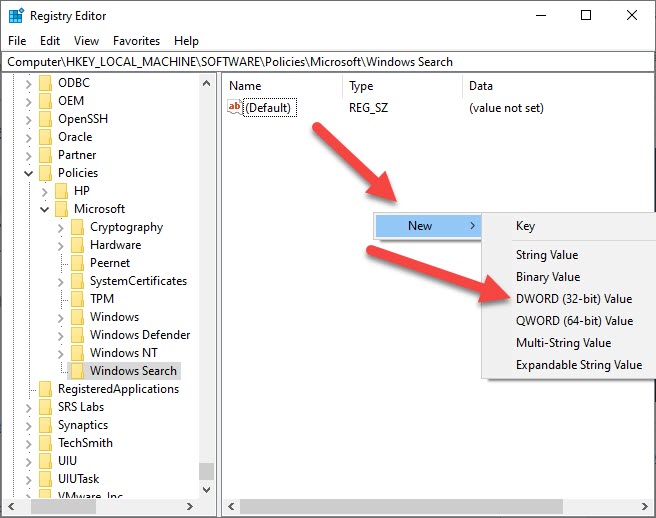
Task: Click the OpenSSH folder icon
Action: [x=45, y=119]
